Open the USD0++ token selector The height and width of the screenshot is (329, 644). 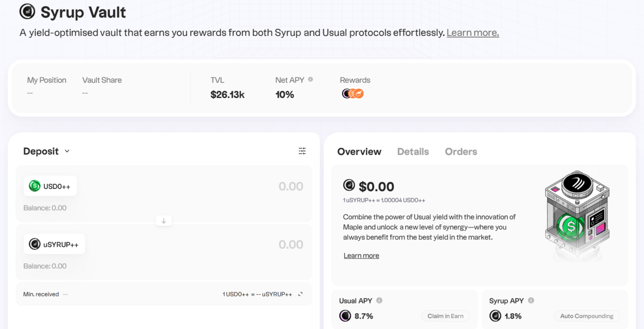coord(50,186)
